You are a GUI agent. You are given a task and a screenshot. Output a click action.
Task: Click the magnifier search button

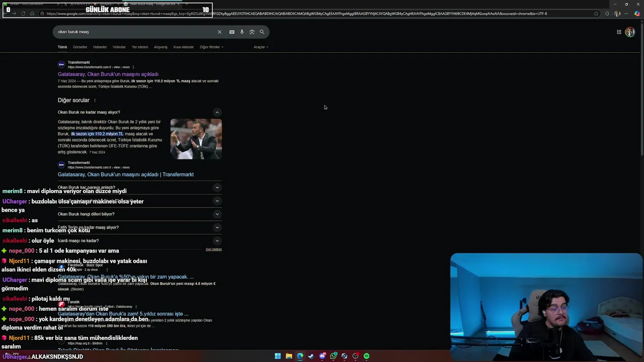tap(262, 32)
